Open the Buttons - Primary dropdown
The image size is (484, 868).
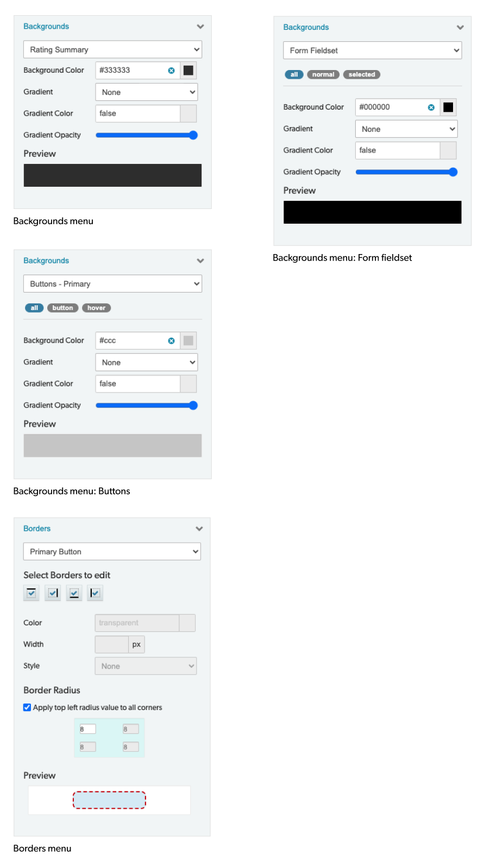pos(112,284)
